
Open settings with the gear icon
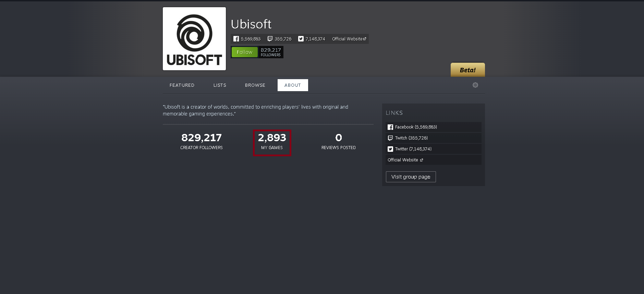[475, 85]
